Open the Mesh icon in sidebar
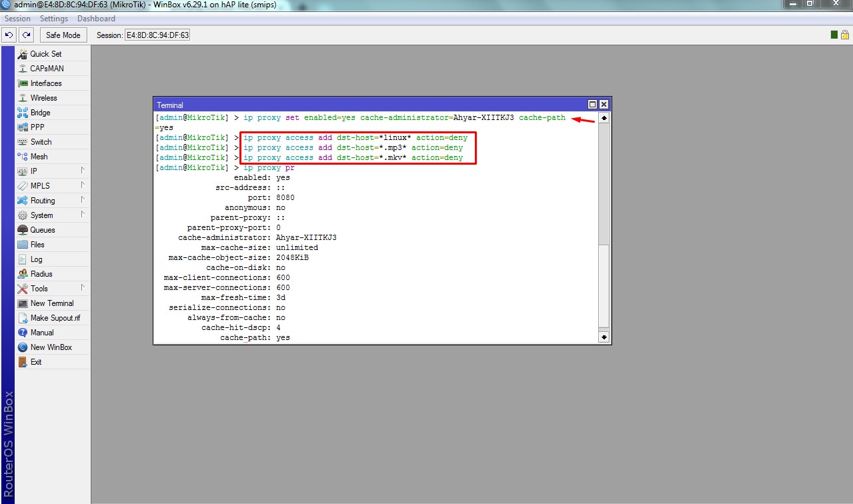853x504 pixels. coord(23,157)
